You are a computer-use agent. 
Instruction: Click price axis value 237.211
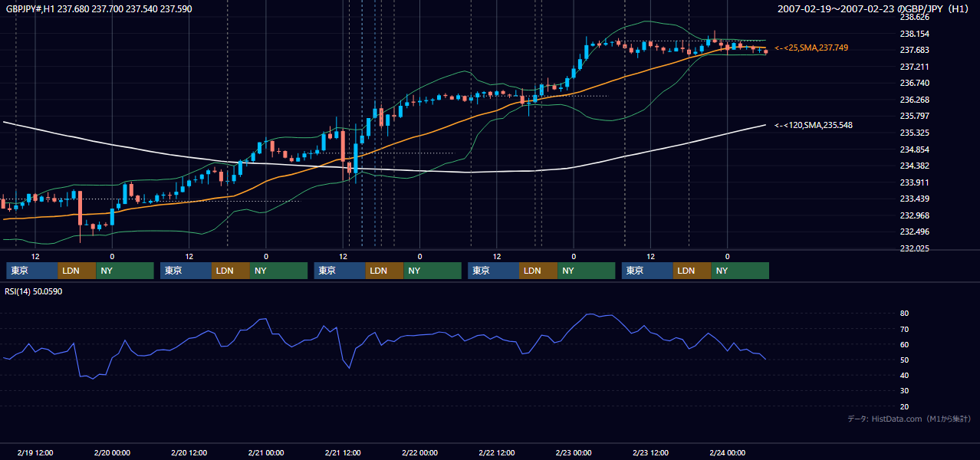[915, 67]
